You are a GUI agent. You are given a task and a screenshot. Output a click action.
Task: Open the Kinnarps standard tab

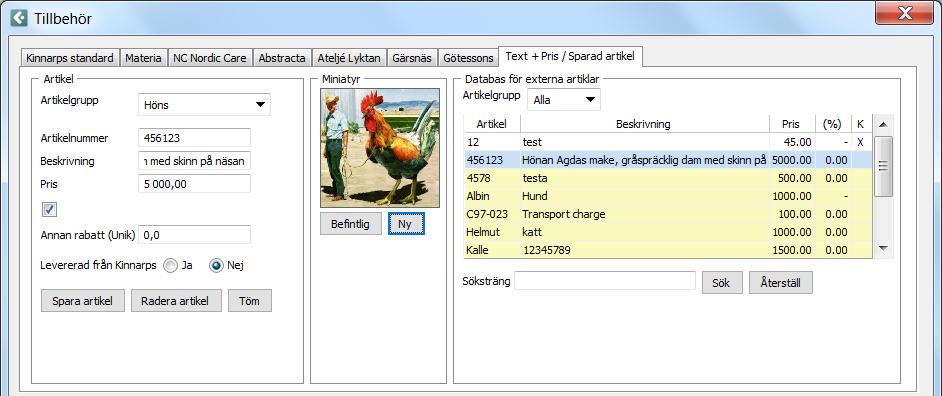[x=70, y=58]
